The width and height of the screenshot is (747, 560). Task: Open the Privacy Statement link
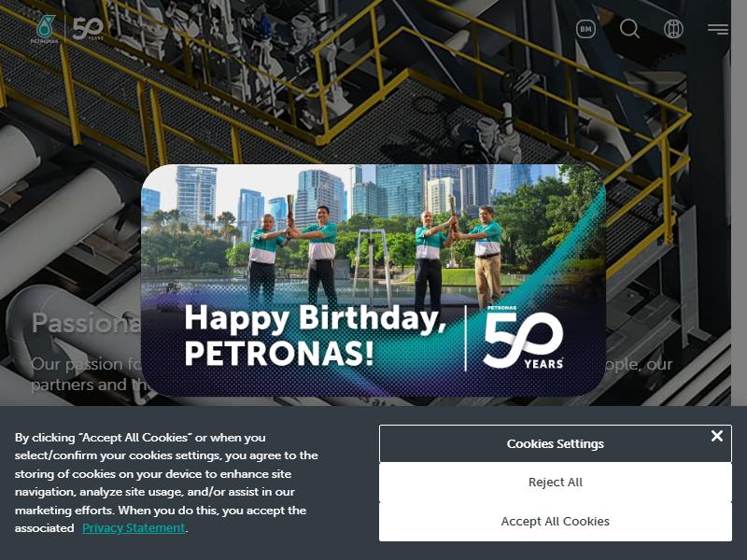tap(134, 528)
